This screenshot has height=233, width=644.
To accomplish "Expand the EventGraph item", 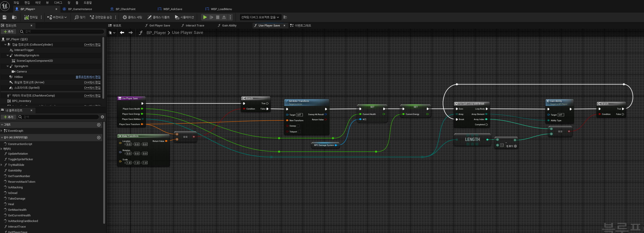I will pyautogui.click(x=2, y=131).
